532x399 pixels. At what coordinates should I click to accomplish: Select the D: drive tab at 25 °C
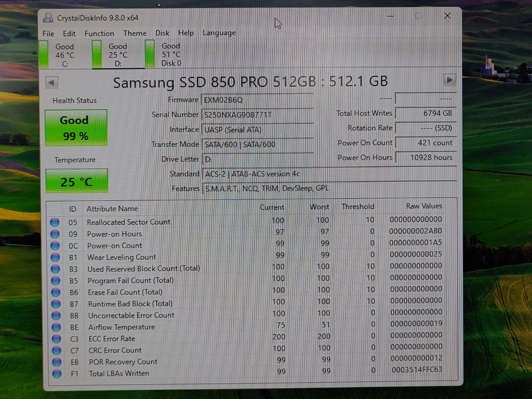[x=118, y=55]
